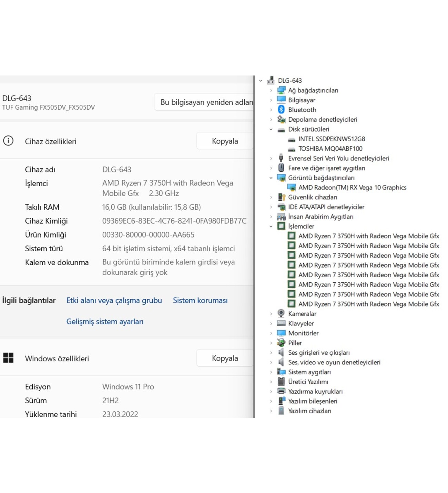Click the mouse icon for Fare aygıtları

(281, 168)
